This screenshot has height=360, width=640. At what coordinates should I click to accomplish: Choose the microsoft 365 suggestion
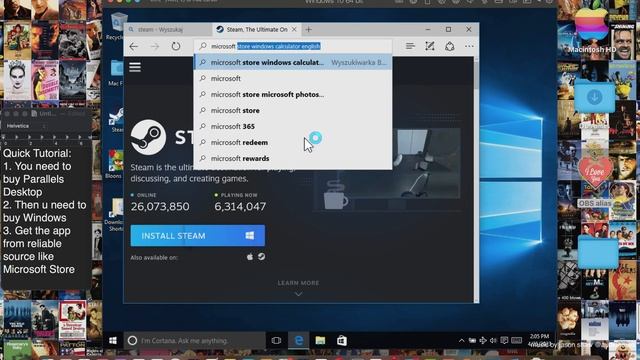293,126
